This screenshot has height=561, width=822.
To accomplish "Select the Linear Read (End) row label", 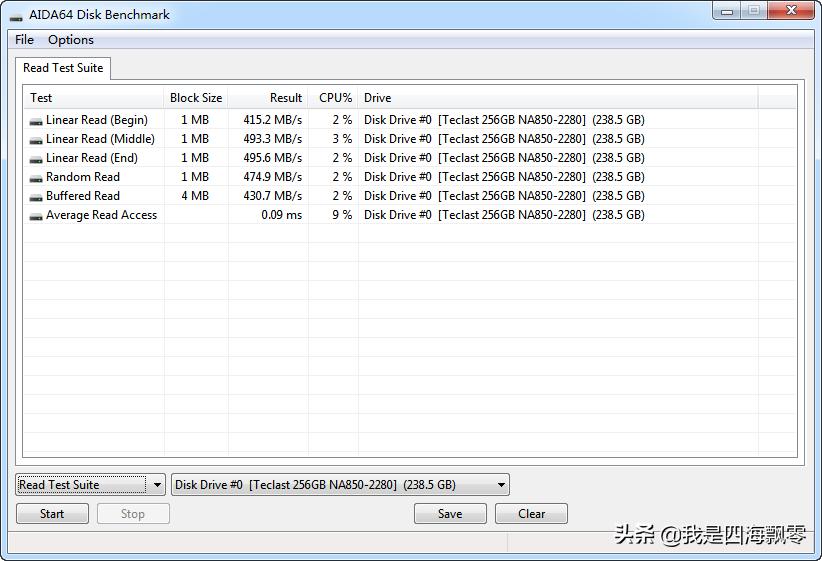I will point(92,158).
